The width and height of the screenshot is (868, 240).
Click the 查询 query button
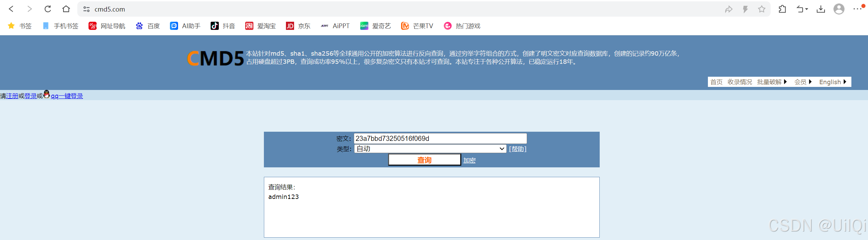coord(424,160)
